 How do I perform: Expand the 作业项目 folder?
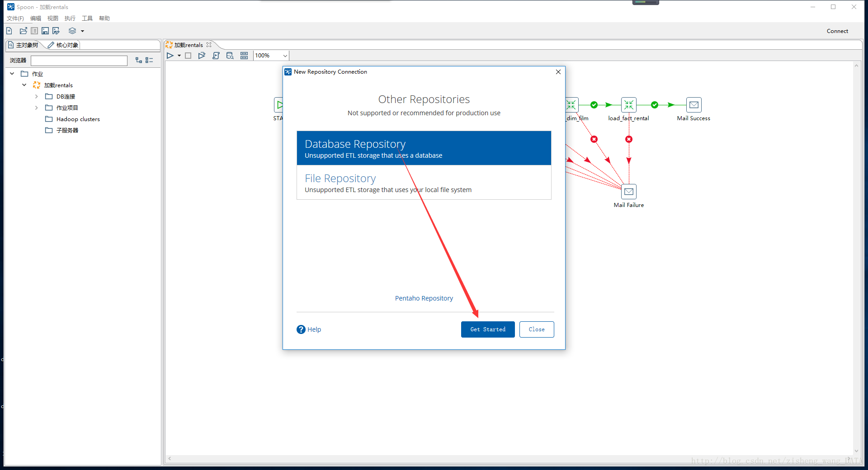point(37,108)
